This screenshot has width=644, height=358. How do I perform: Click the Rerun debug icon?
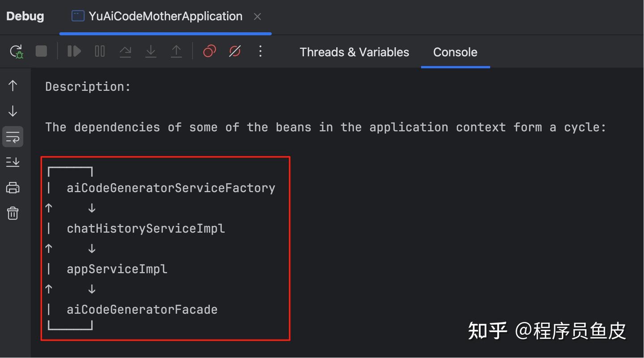[17, 52]
